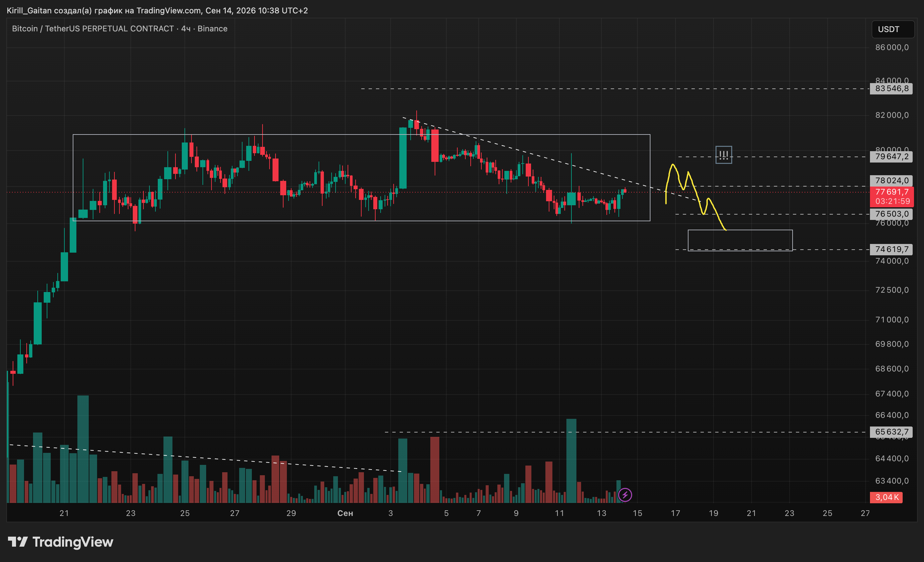Screen dimensions: 924x562
Task: Click the TradingView logo
Action: (61, 542)
